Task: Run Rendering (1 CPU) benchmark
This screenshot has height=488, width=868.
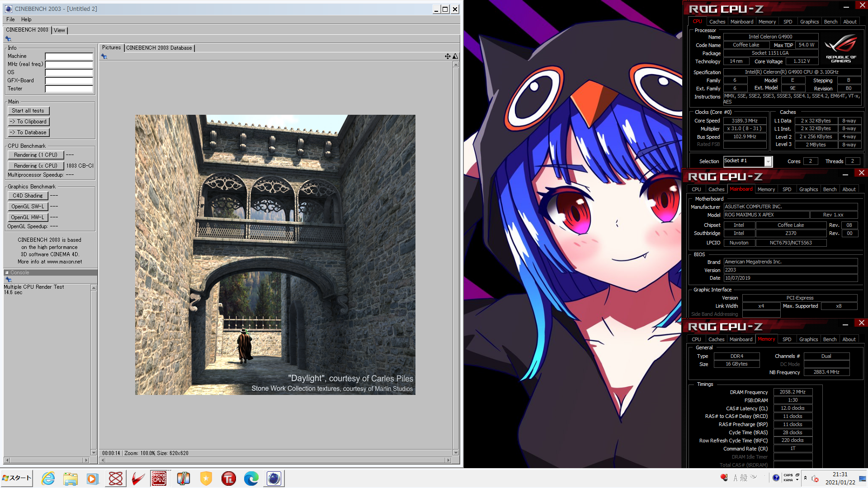Action: click(x=36, y=155)
